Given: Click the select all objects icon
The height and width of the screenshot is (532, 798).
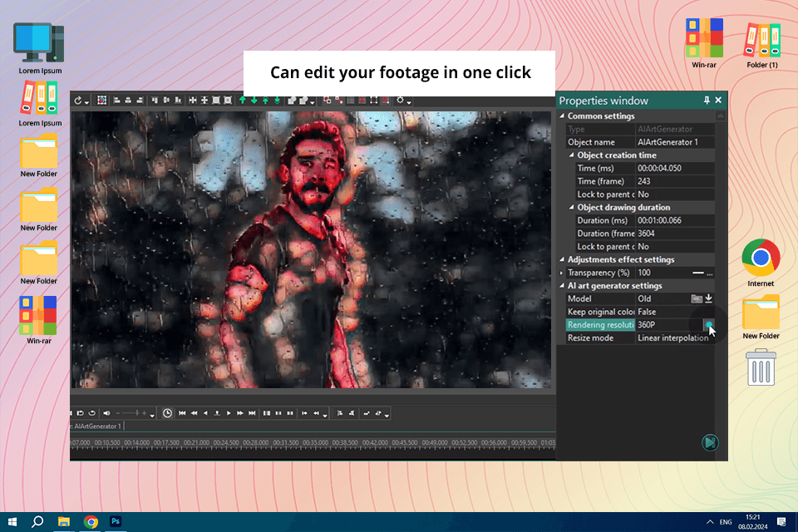Looking at the screenshot, I should 101,101.
